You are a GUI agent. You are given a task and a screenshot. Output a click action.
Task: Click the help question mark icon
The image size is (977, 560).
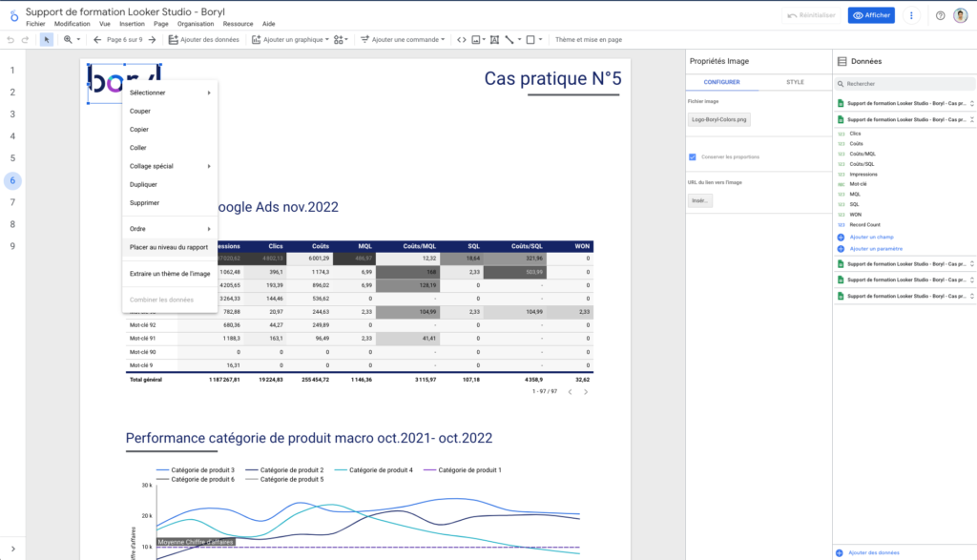[940, 15]
